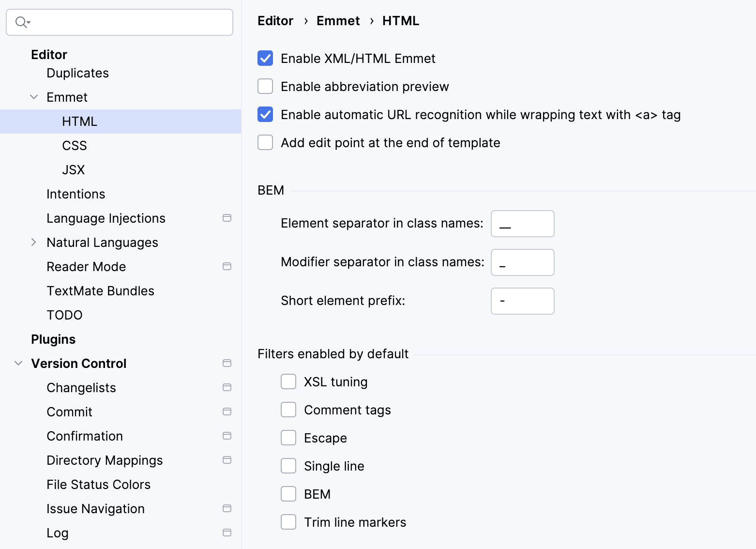Click the project-level icon beside Issue Navigation
The height and width of the screenshot is (549, 756).
[227, 508]
